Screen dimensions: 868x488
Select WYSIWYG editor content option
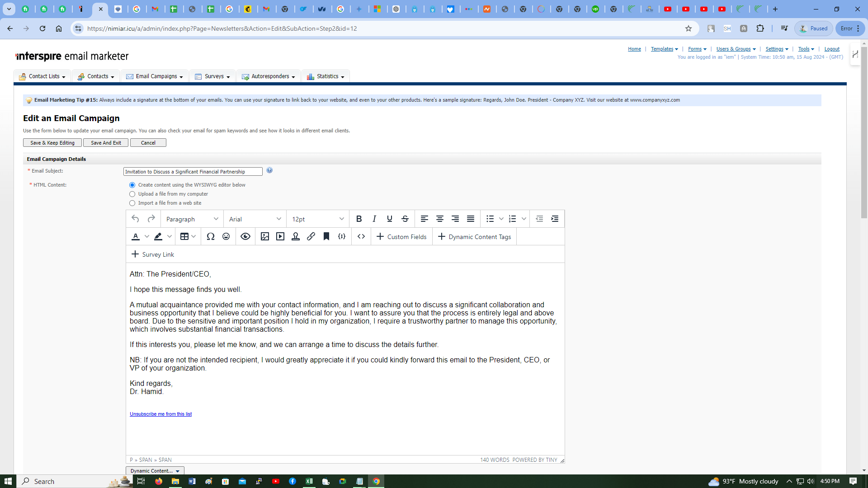click(132, 185)
